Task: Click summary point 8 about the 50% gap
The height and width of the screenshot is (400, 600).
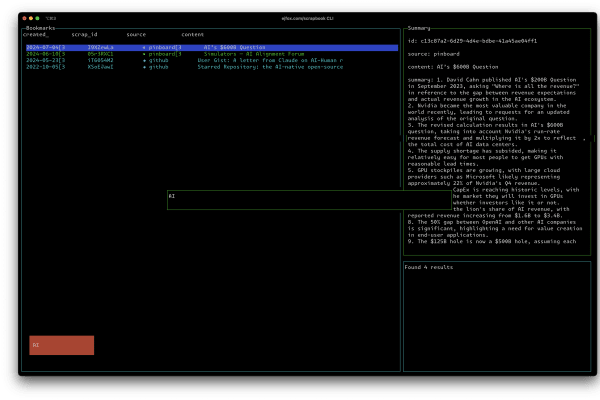Action: pos(495,229)
